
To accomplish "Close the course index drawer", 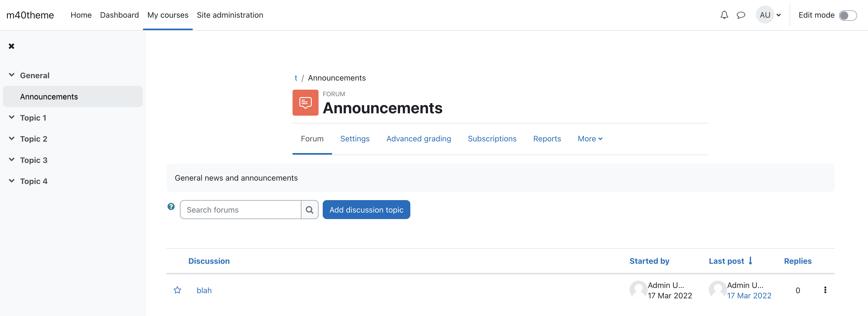I will pyautogui.click(x=11, y=46).
